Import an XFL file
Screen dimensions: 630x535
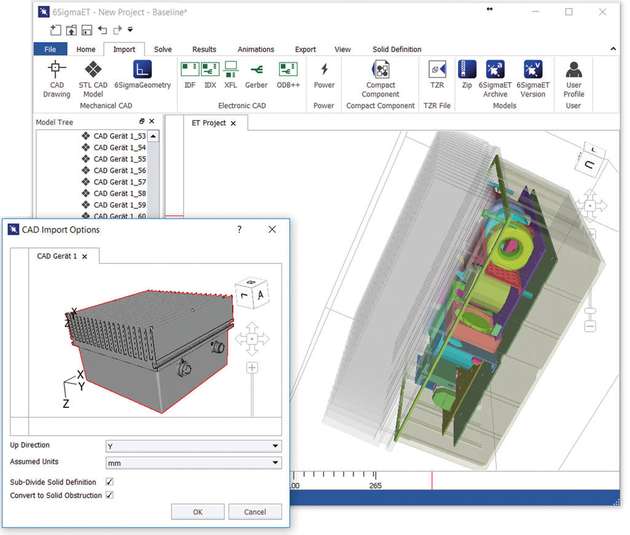pyautogui.click(x=231, y=75)
